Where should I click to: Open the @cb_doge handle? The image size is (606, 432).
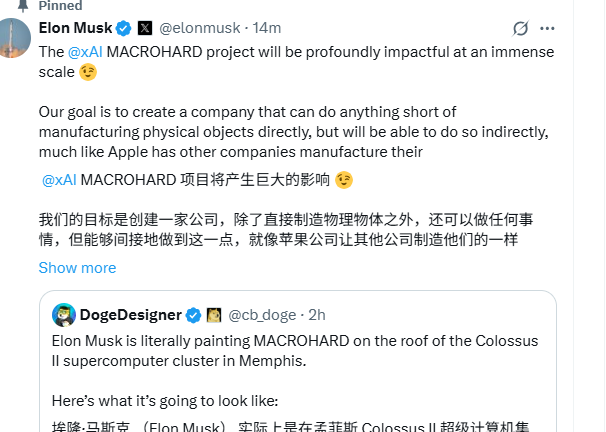(x=264, y=315)
